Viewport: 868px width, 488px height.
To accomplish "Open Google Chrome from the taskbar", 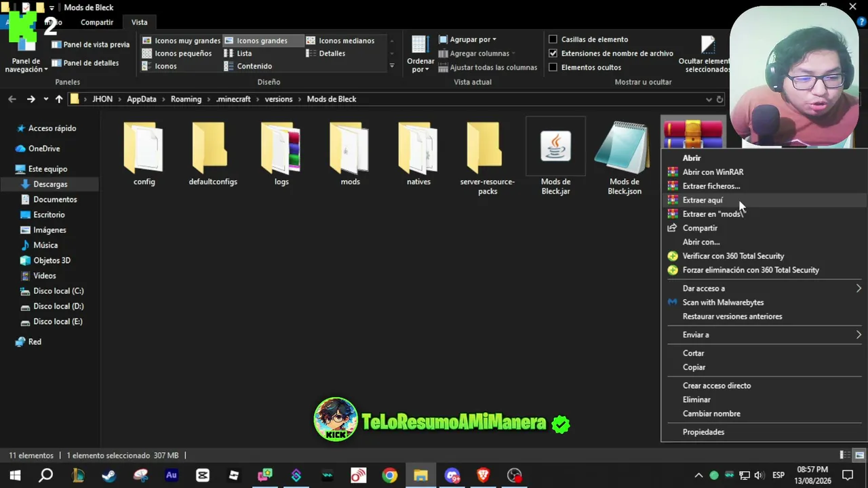I will (389, 475).
